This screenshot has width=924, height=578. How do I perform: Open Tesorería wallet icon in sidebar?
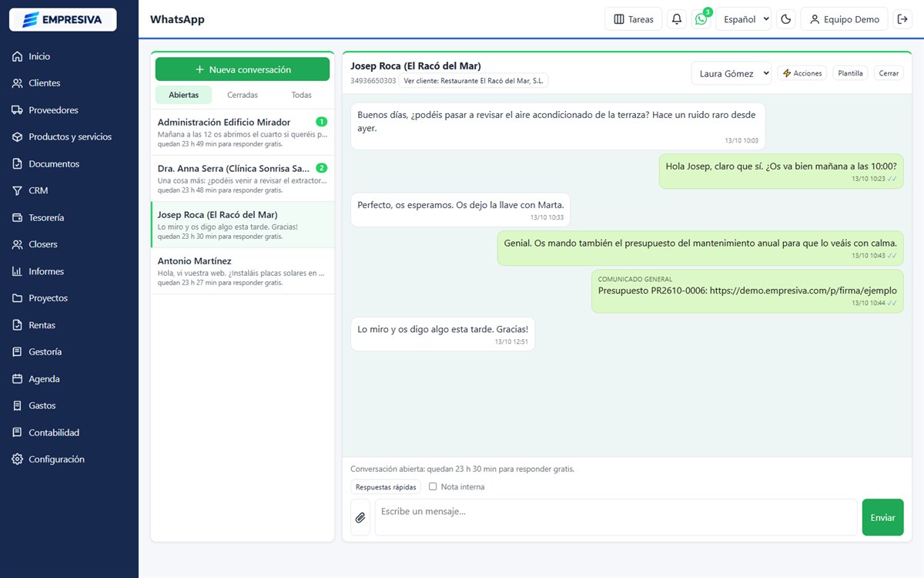[x=17, y=217]
